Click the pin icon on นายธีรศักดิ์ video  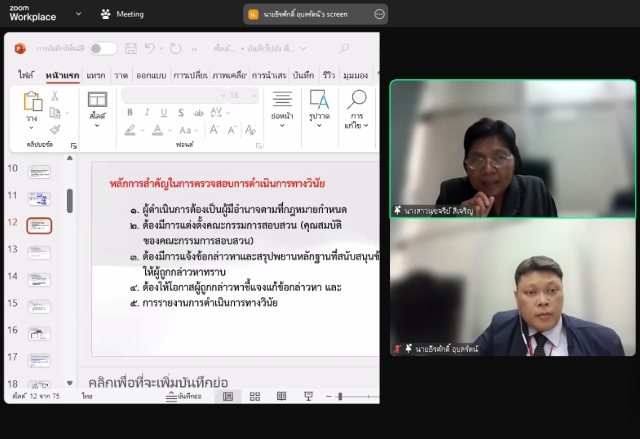pyautogui.click(x=409, y=348)
